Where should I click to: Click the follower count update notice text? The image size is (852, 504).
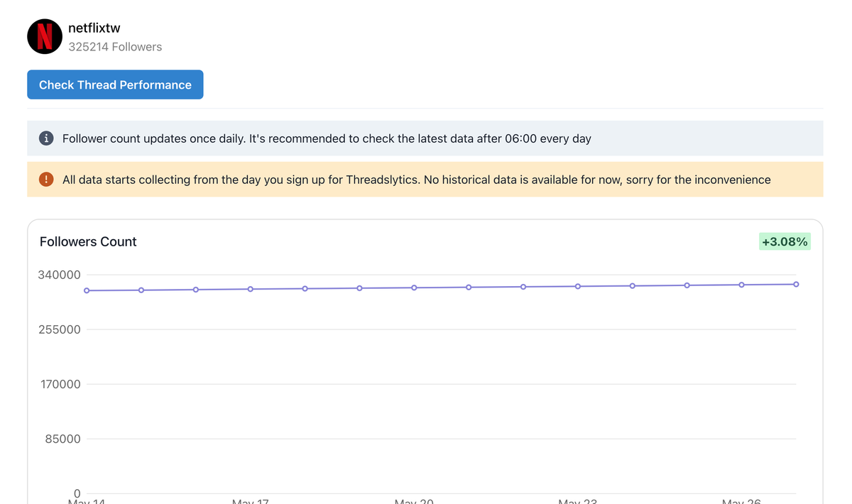[x=327, y=138]
